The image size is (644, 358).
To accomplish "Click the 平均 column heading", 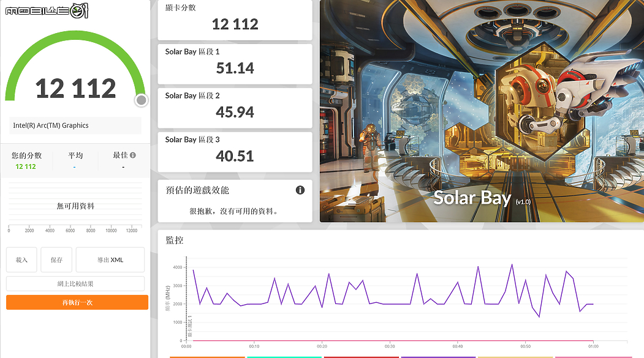I will (75, 155).
